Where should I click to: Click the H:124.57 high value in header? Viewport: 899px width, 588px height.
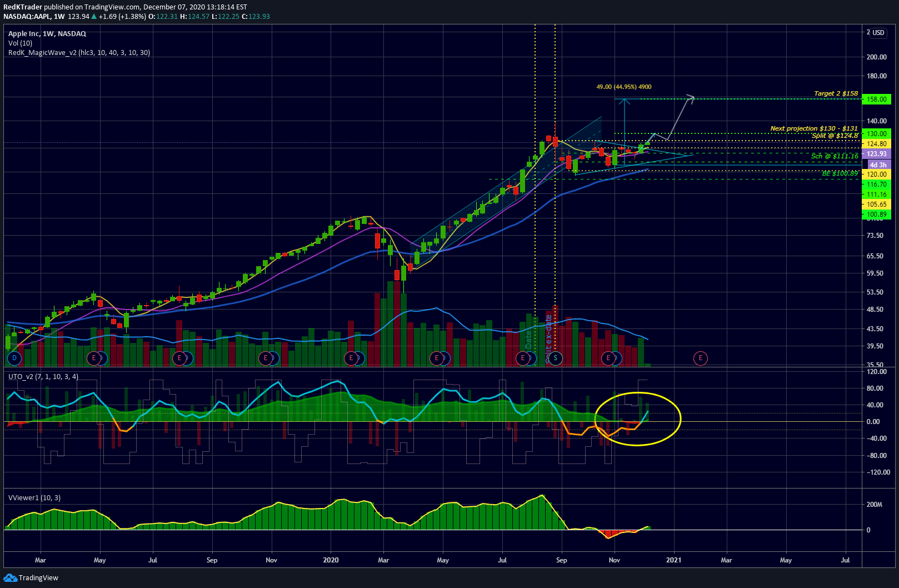point(195,17)
